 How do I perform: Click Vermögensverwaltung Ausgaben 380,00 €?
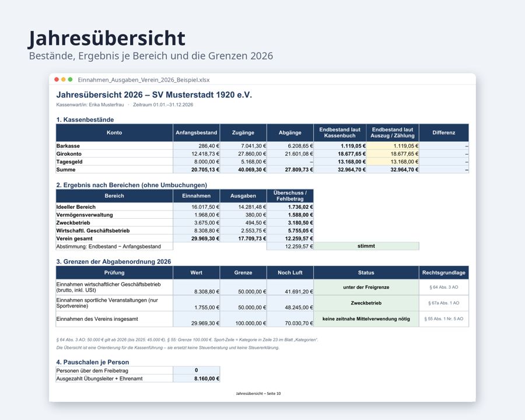pyautogui.click(x=243, y=215)
